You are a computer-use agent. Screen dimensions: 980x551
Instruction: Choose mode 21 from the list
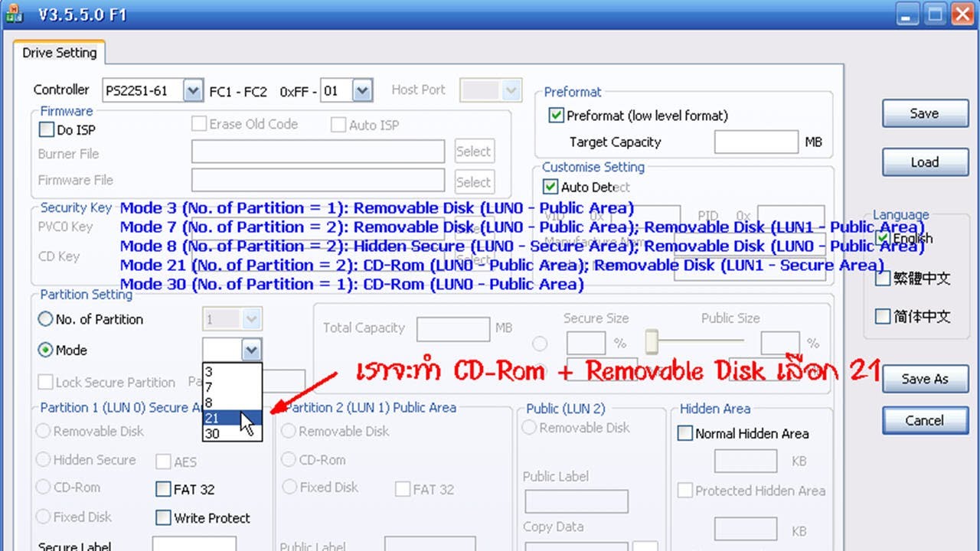click(232, 418)
